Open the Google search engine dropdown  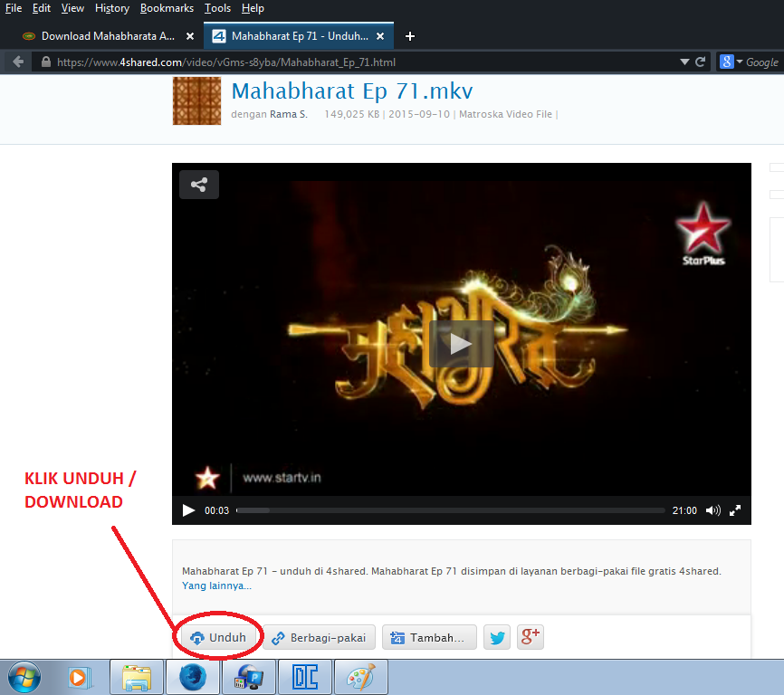click(x=731, y=62)
